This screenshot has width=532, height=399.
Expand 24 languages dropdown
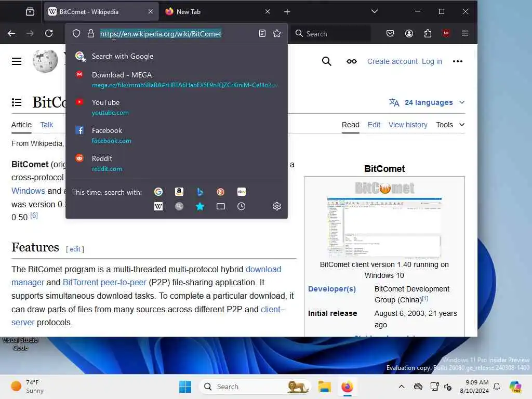tap(427, 102)
